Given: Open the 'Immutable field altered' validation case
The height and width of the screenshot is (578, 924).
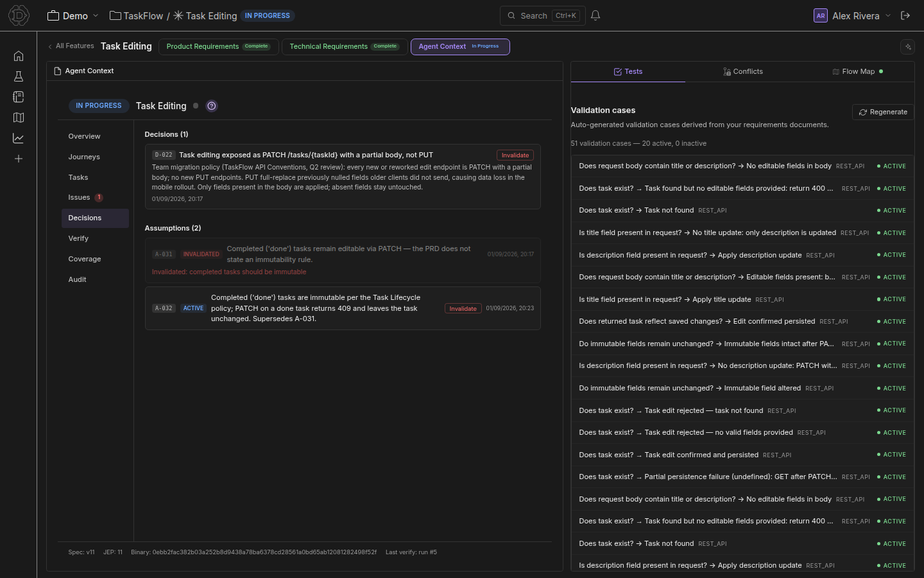Looking at the screenshot, I should point(742,388).
